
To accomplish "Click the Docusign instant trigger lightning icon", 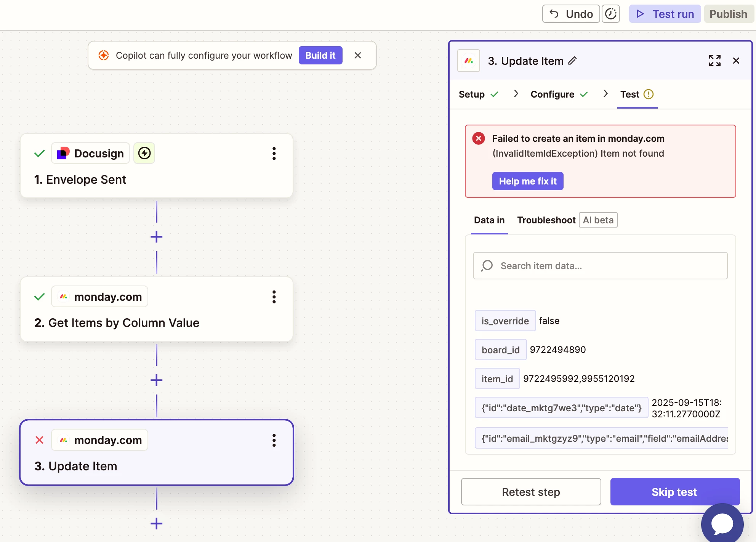I will [144, 153].
